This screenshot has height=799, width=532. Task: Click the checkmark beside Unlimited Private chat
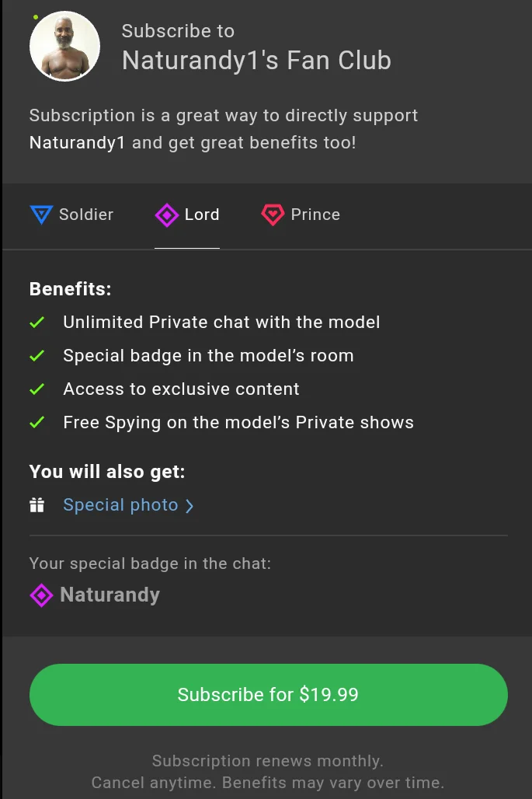tap(37, 322)
